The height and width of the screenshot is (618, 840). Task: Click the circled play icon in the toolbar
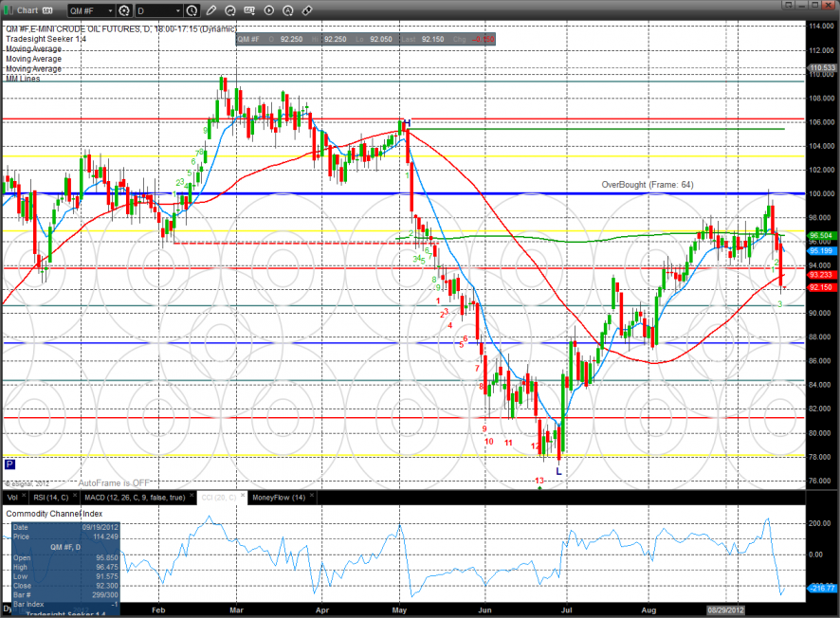[x=269, y=10]
